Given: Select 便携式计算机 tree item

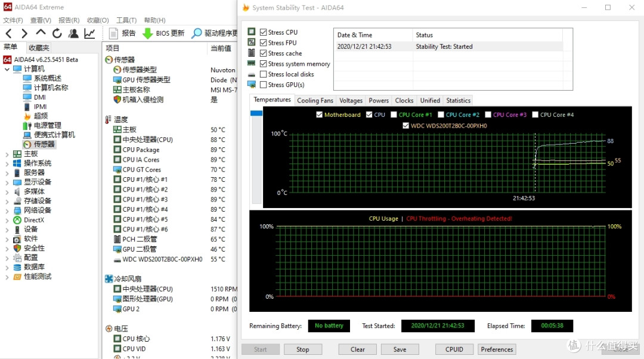Looking at the screenshot, I should click(x=54, y=135).
